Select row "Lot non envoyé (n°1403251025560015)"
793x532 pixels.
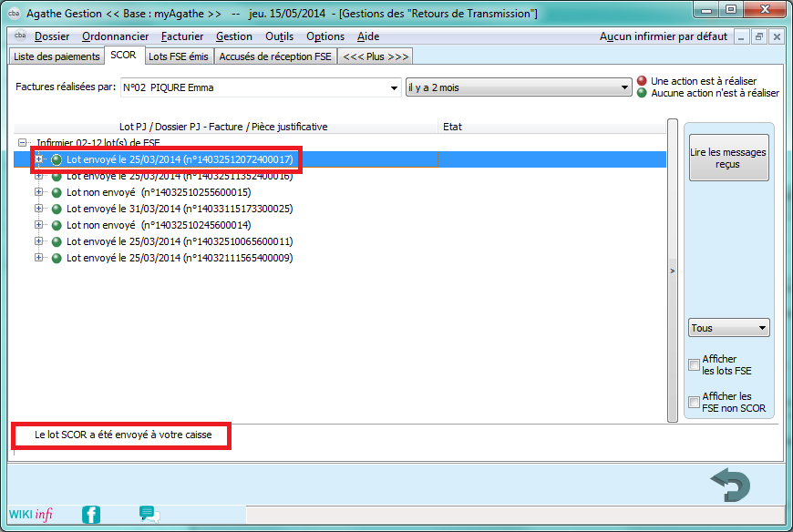(x=159, y=192)
